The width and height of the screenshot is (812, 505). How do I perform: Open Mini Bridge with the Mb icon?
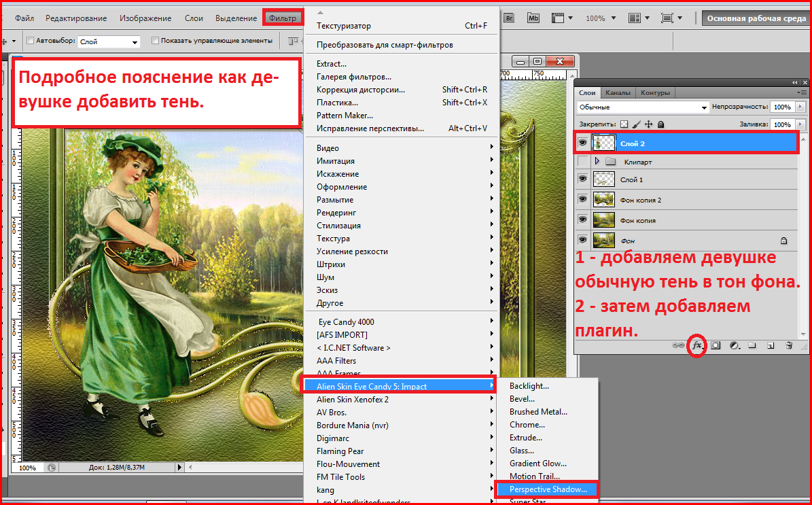point(533,18)
